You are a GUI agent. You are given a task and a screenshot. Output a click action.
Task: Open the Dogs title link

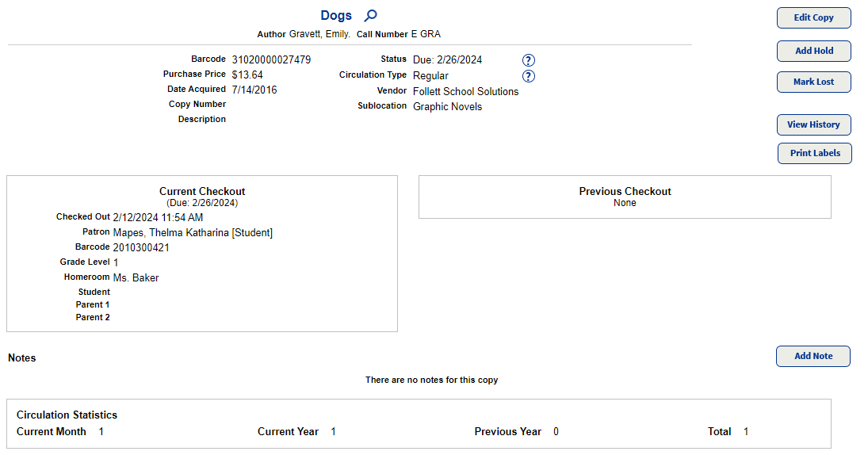pyautogui.click(x=336, y=16)
